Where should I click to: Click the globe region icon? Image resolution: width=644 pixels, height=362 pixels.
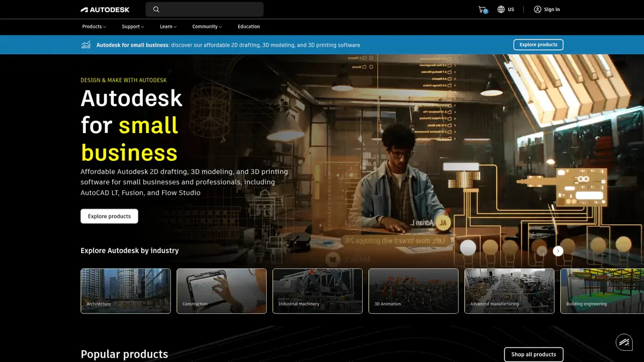click(x=501, y=9)
